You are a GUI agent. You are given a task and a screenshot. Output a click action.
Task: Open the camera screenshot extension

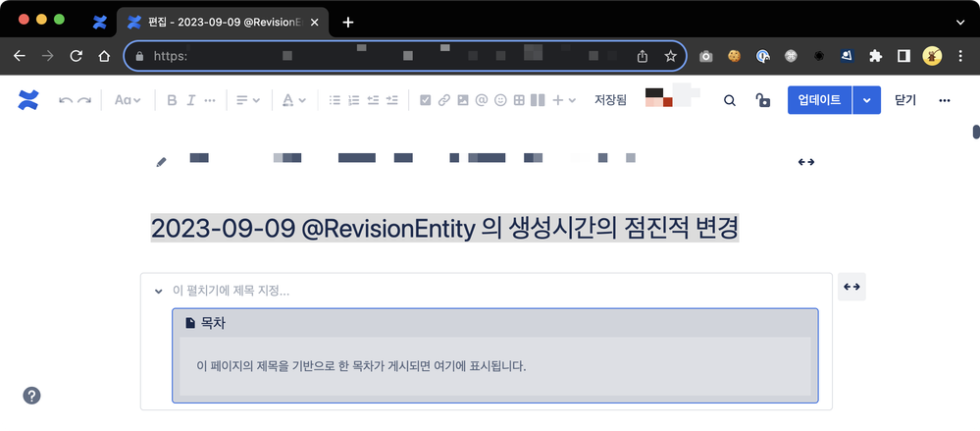pos(705,56)
